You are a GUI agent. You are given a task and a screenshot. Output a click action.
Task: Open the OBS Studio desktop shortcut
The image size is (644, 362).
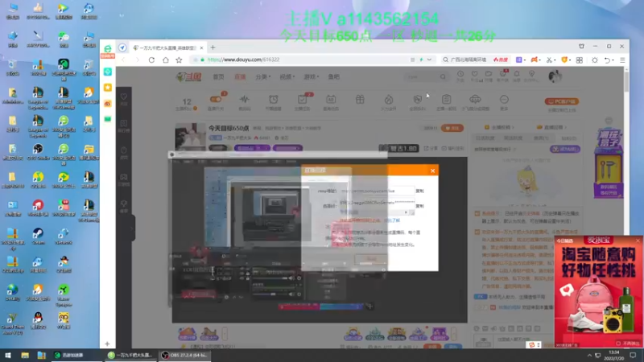pyautogui.click(x=38, y=152)
